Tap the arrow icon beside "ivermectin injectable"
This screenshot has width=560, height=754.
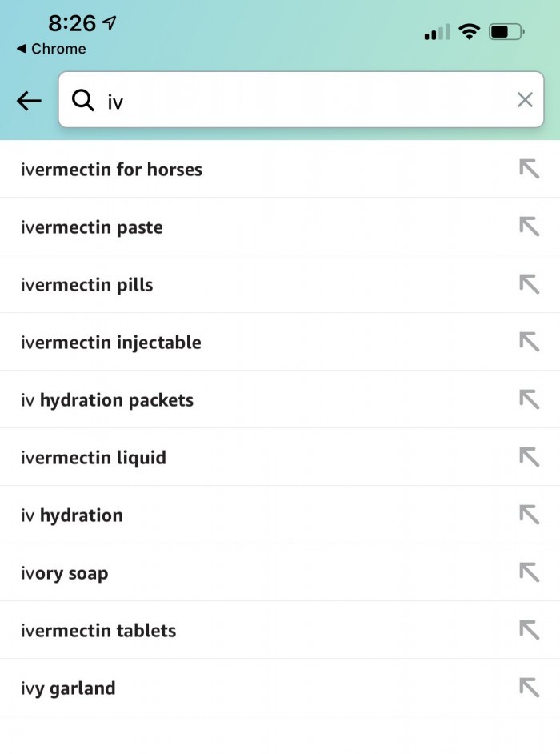pos(529,342)
